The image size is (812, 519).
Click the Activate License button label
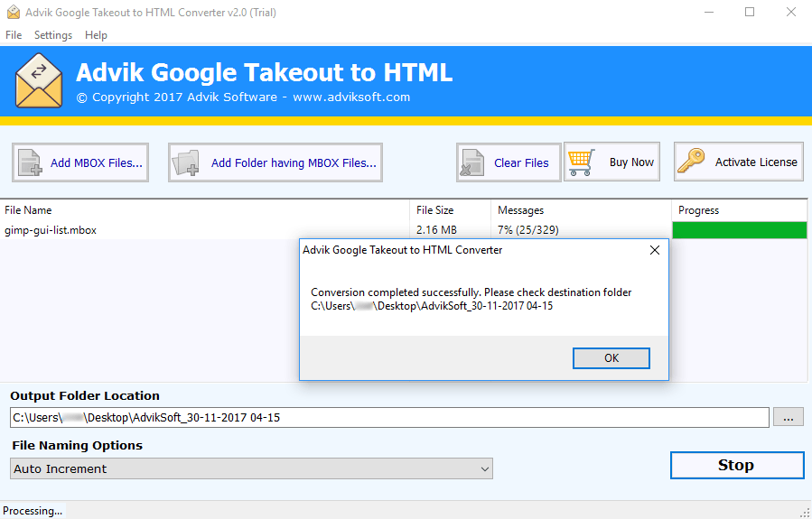756,162
